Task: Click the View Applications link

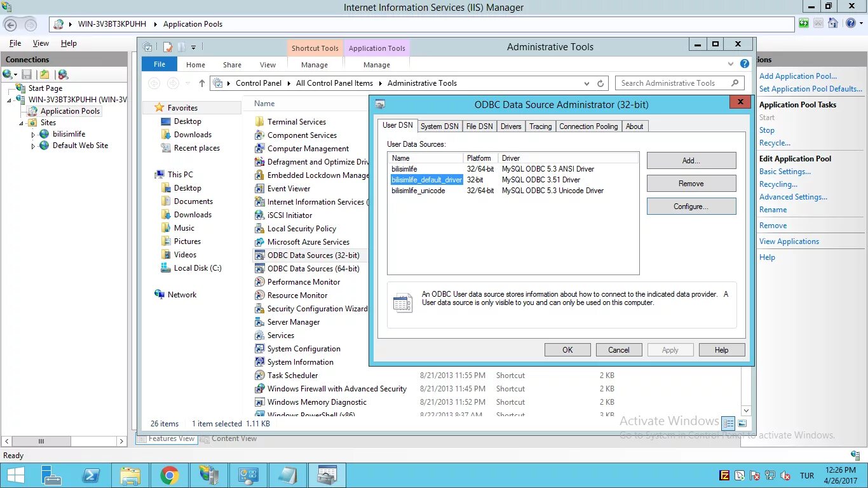Action: point(789,241)
